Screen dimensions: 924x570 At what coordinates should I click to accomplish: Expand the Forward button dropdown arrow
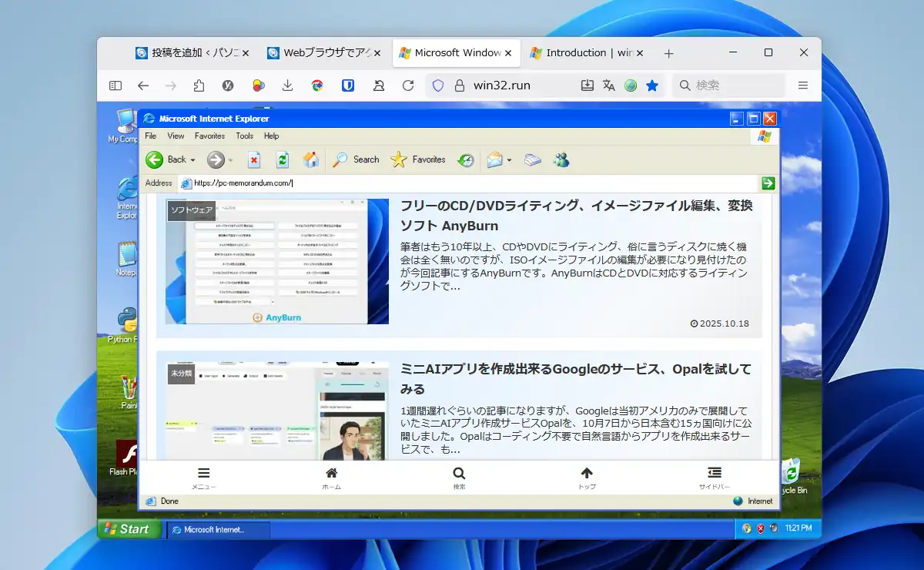[230, 160]
